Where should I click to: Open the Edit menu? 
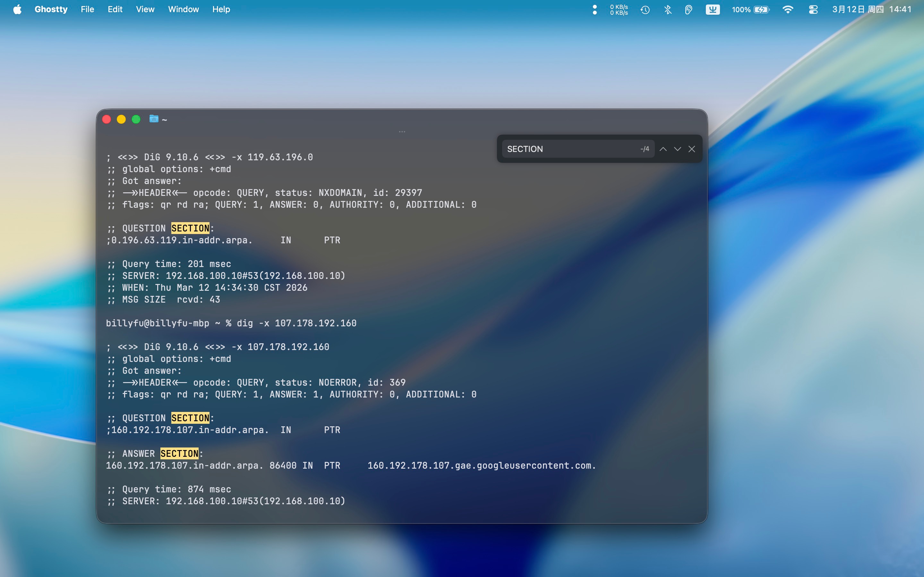(115, 10)
